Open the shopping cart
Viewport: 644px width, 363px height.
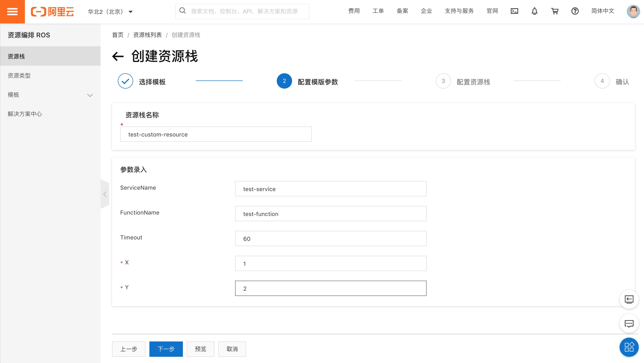(x=555, y=11)
